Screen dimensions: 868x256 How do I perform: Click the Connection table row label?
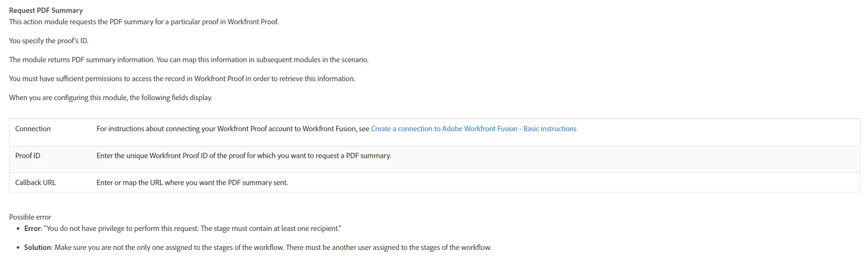click(x=33, y=129)
